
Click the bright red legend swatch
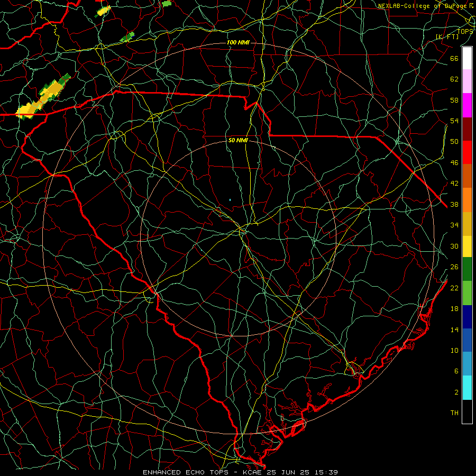point(467,152)
